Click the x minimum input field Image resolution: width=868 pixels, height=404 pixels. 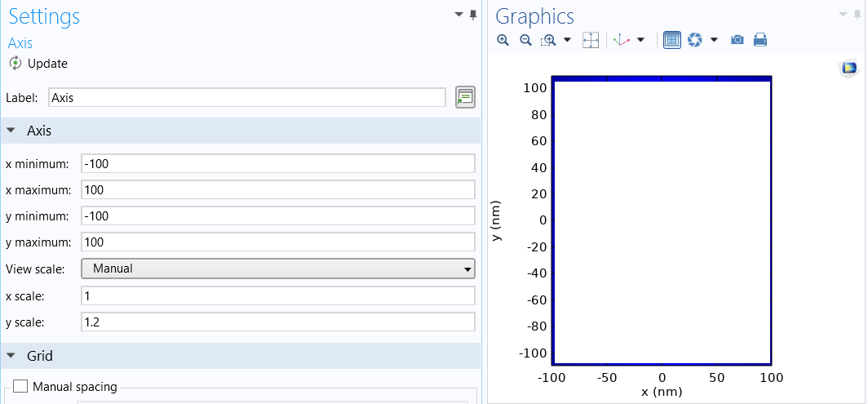pyautogui.click(x=278, y=164)
